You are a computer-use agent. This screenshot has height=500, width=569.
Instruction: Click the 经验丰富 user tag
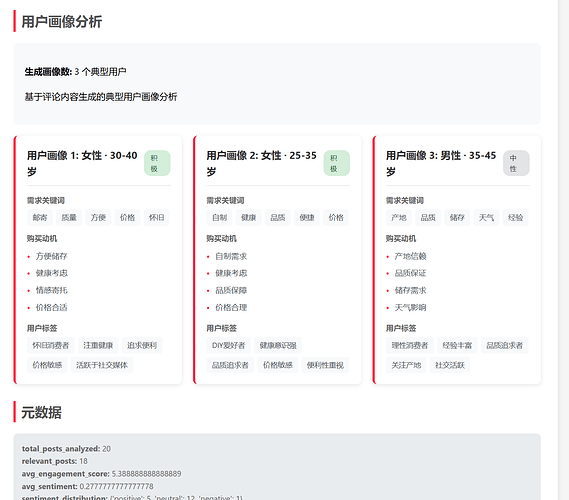tap(457, 345)
